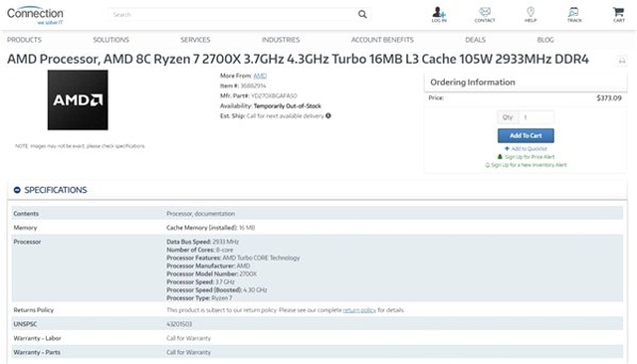The height and width of the screenshot is (364, 637).
Task: Click 'Data Bus Speed: 2933 MHz' line
Action: pyautogui.click(x=203, y=242)
